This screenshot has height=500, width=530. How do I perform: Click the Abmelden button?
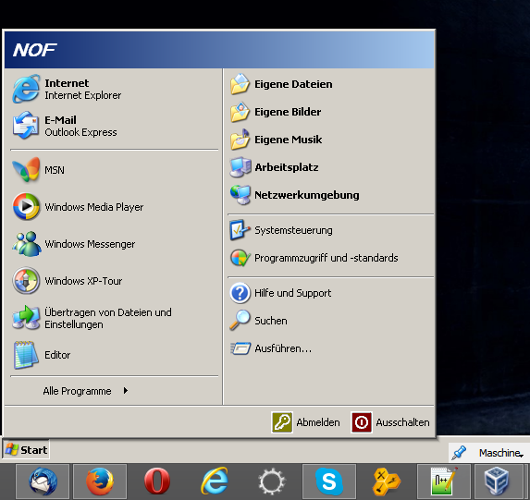pos(306,422)
